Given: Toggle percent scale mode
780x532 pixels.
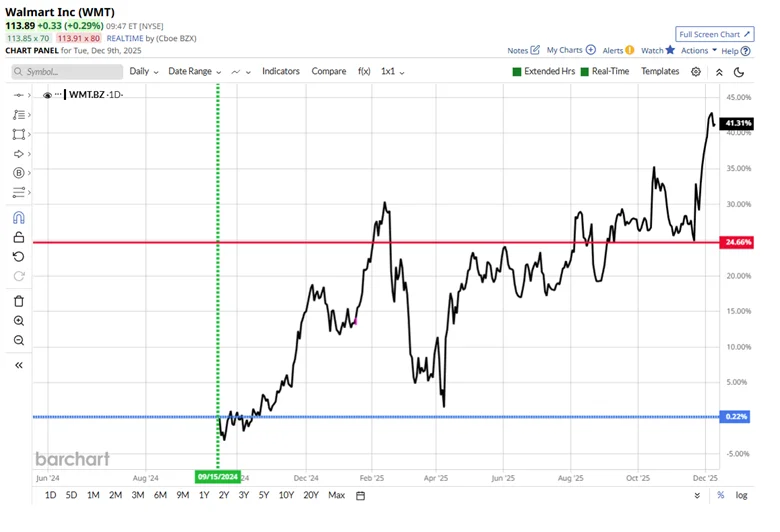Looking at the screenshot, I should [720, 495].
